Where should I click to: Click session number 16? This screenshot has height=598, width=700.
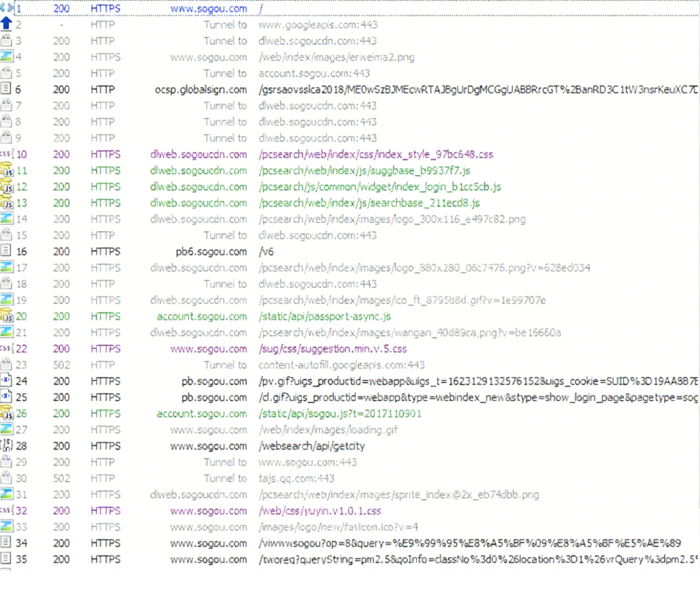tap(22, 252)
